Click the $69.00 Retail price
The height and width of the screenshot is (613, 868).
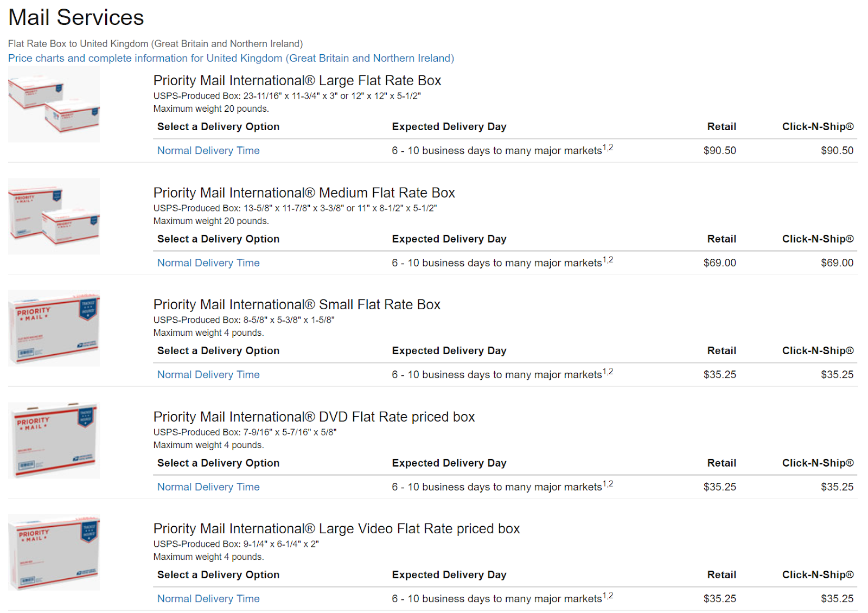click(719, 263)
